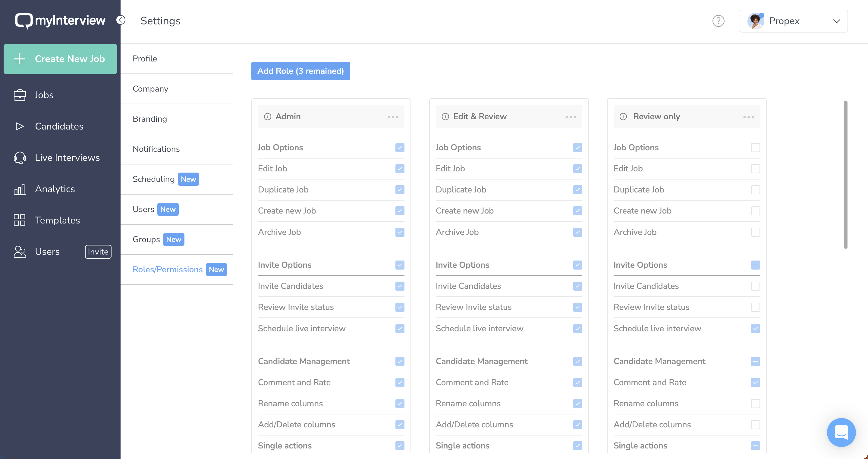This screenshot has width=868, height=459.
Task: Uncheck Archive Job in Edit & Review
Action: click(x=577, y=233)
